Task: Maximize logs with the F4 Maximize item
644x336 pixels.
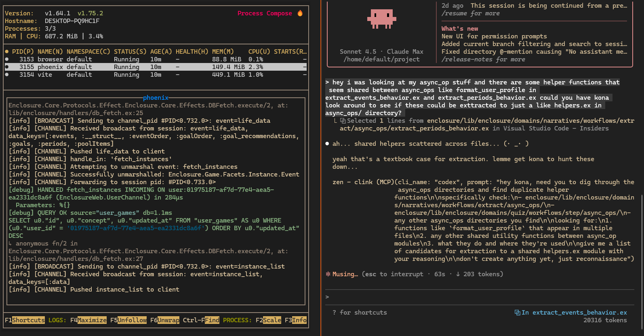Action: pyautogui.click(x=92, y=320)
